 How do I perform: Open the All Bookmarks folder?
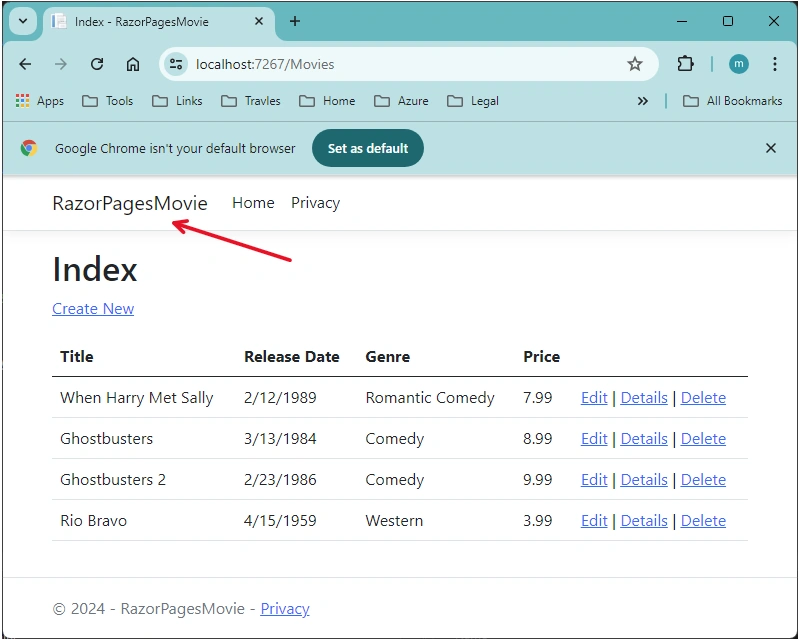732,101
